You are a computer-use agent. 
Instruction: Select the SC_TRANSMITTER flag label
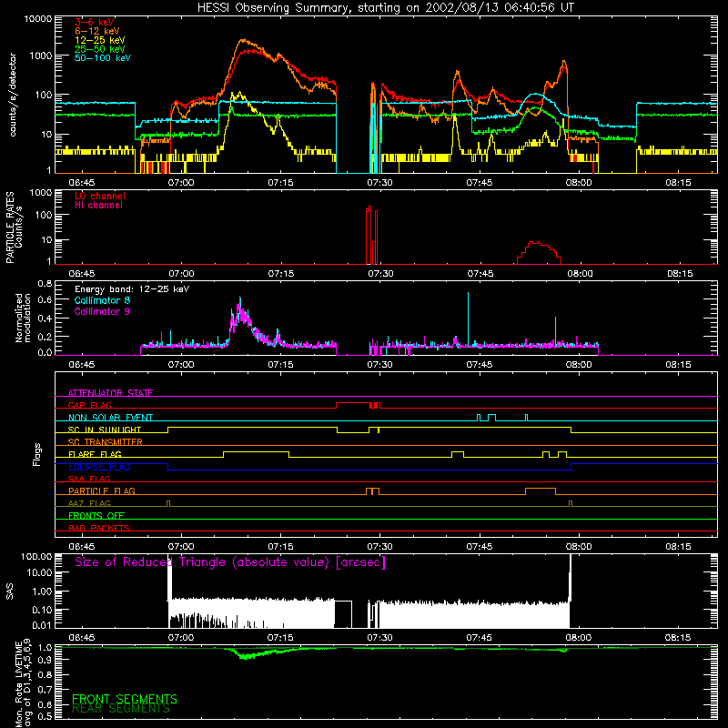(105, 441)
